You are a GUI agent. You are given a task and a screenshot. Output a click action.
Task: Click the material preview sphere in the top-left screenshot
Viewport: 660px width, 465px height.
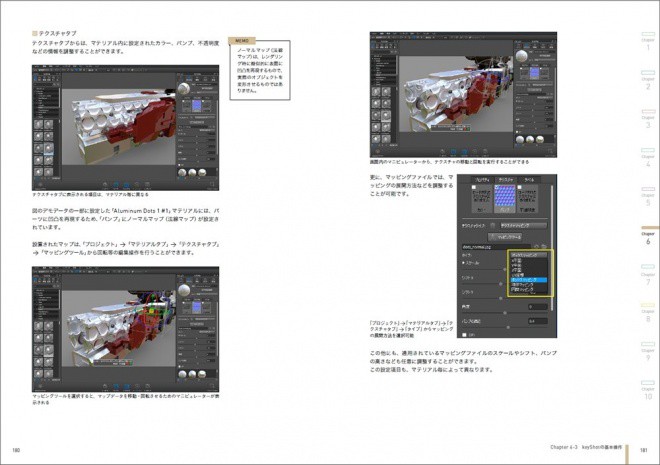[x=184, y=88]
